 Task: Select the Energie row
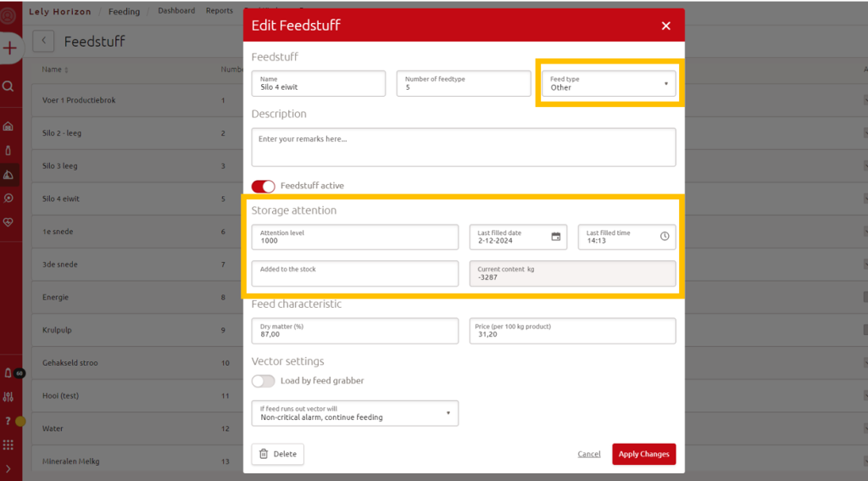click(x=137, y=297)
